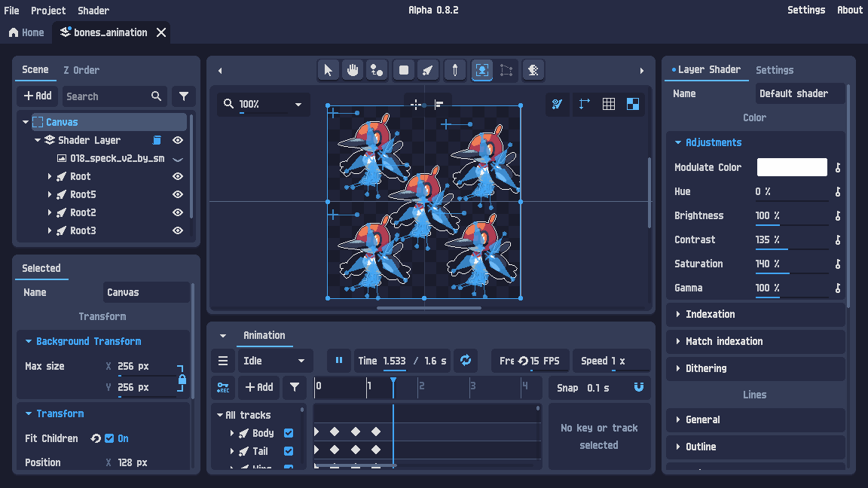Click the keyframe record button

[x=223, y=387]
